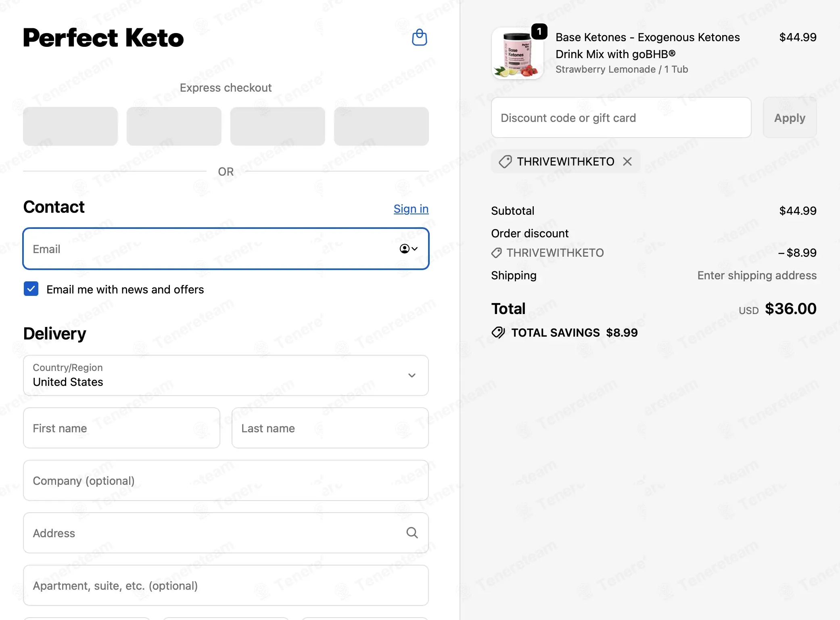Click the account autofill icon in Email field
Screen dimensions: 840x620
tap(408, 249)
